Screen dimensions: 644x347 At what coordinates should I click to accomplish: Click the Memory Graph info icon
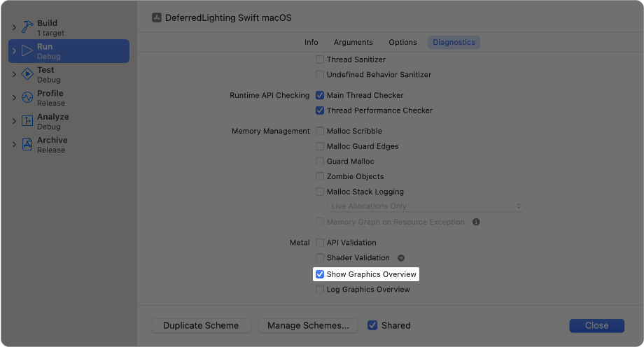tap(476, 222)
